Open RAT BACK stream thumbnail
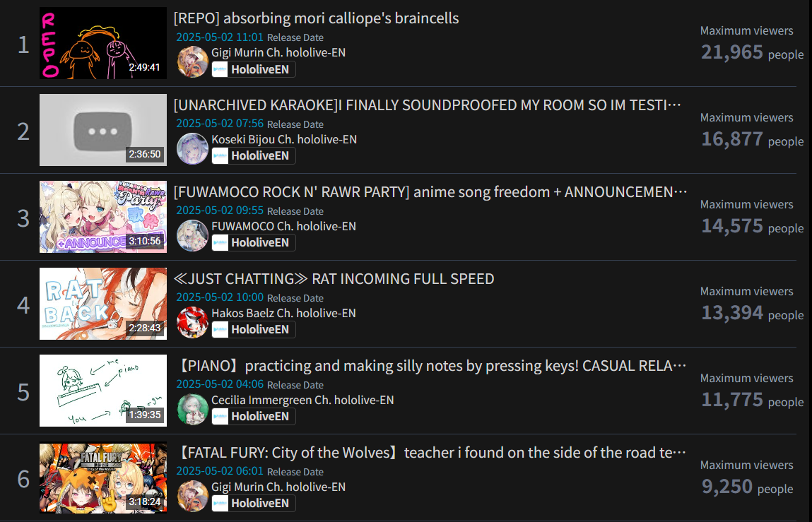Image resolution: width=812 pixels, height=522 pixels. pyautogui.click(x=103, y=304)
